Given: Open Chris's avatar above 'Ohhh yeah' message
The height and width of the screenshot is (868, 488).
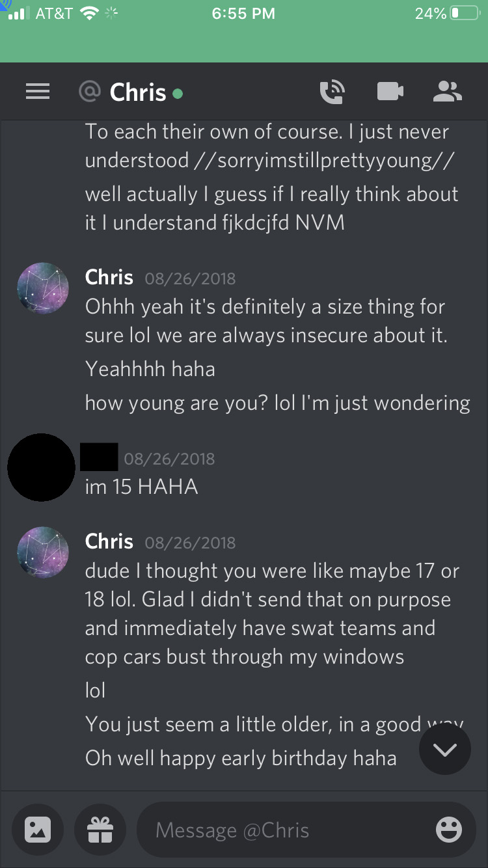Looking at the screenshot, I should (43, 288).
